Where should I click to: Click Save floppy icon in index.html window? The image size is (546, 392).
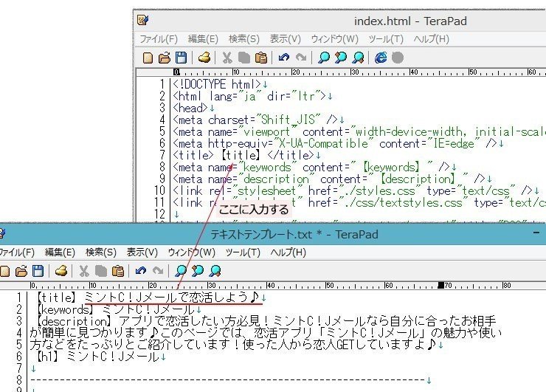pyautogui.click(x=181, y=58)
